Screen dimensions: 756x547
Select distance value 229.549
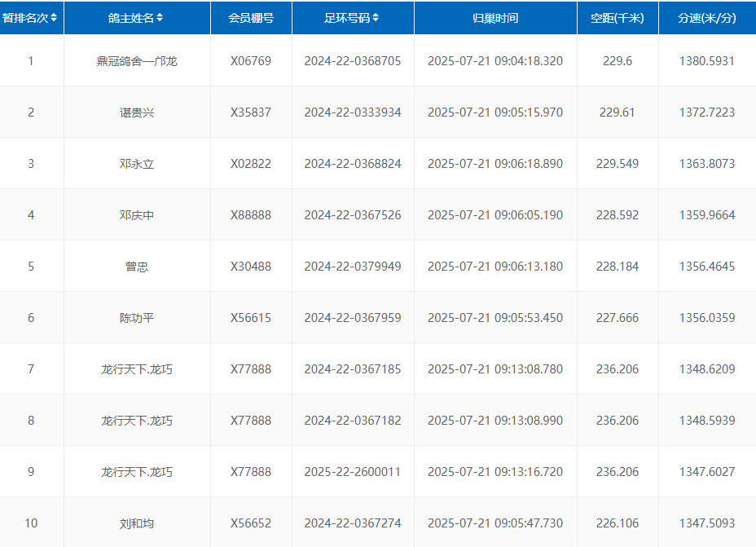pos(617,164)
